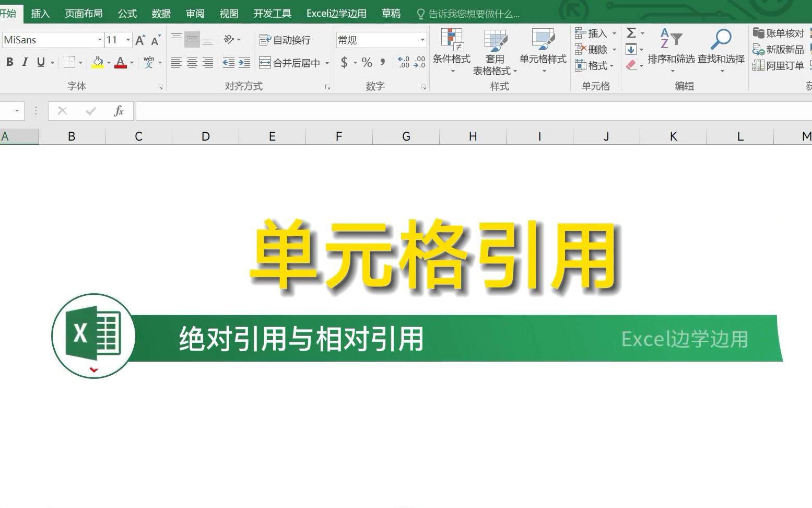Image resolution: width=812 pixels, height=508 pixels.
Task: Open 套用表格格式 table styles
Action: pyautogui.click(x=495, y=51)
